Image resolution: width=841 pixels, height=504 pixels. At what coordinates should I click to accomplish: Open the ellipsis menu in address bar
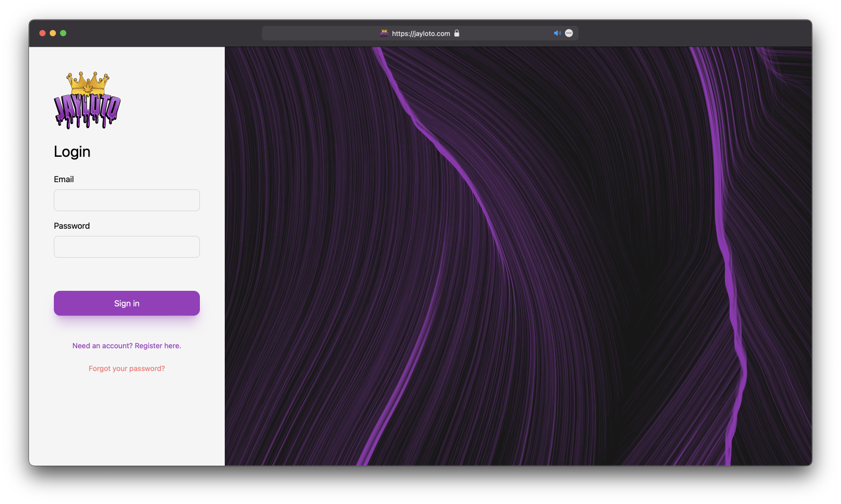point(569,33)
